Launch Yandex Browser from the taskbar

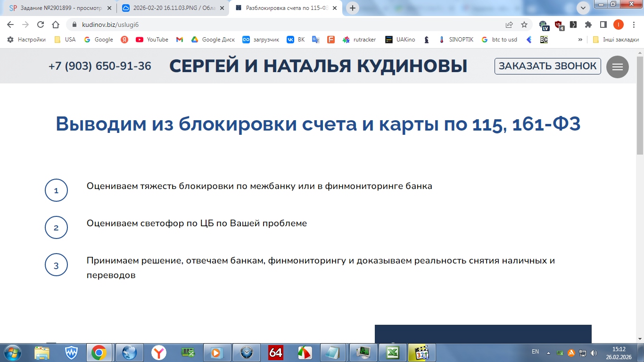point(159,352)
